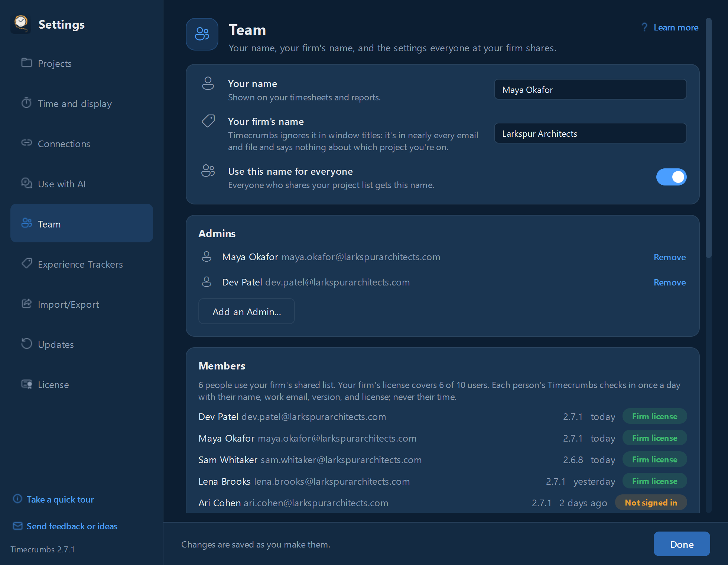
Task: Edit the Your name field Maya Okafor
Action: [590, 90]
